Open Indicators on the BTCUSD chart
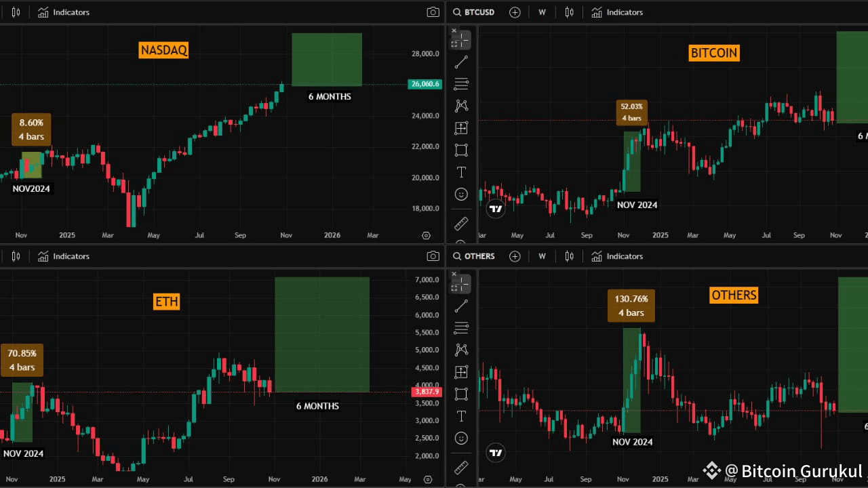 click(617, 12)
